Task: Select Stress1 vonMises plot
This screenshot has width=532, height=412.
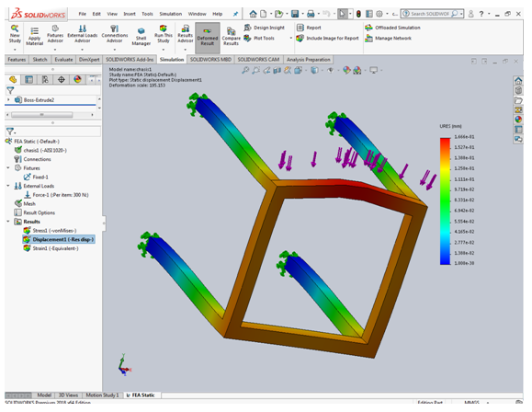Action: click(50, 231)
